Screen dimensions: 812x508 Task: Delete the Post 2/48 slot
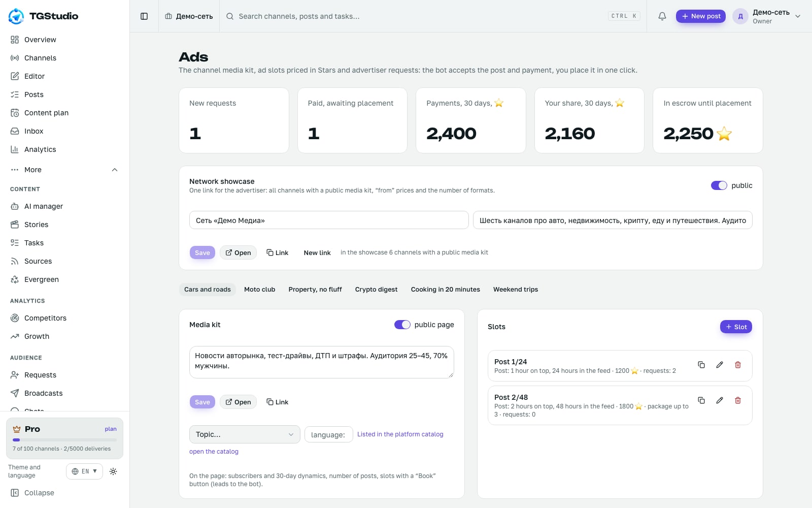(738, 400)
